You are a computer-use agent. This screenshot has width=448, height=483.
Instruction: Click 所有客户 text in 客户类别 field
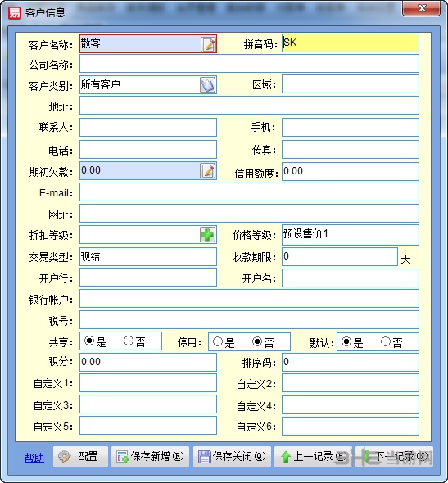(x=101, y=84)
